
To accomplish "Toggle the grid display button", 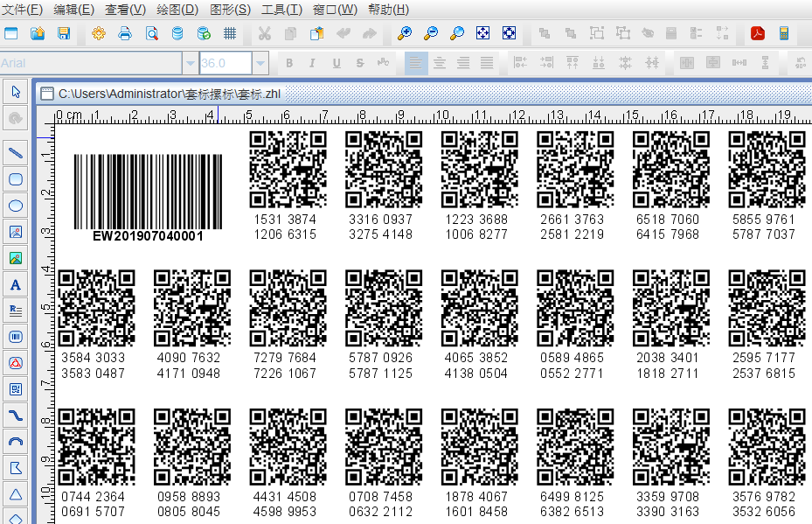I will click(x=230, y=34).
